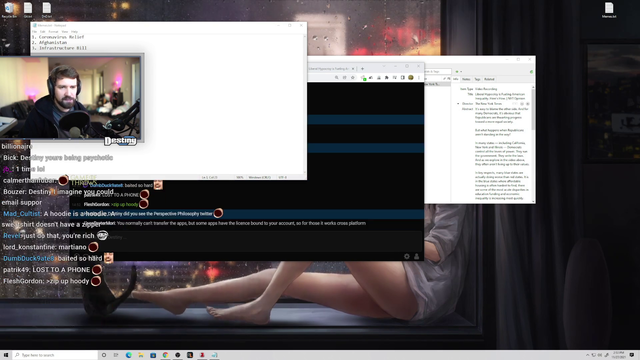640x360 pixels.
Task: Open the Recycle Bin desktop icon
Action: click(9, 10)
